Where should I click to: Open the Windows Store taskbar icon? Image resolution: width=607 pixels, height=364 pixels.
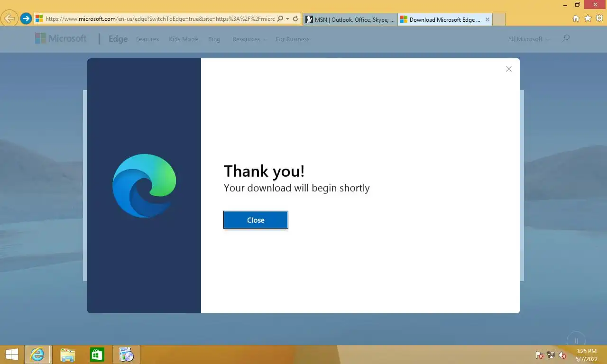[97, 354]
